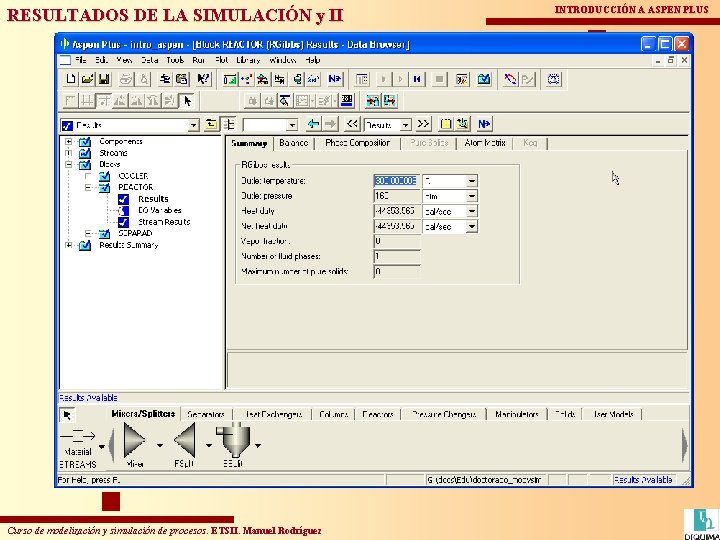
Task: Expand the Results Summary tree node
Action: tap(68, 245)
